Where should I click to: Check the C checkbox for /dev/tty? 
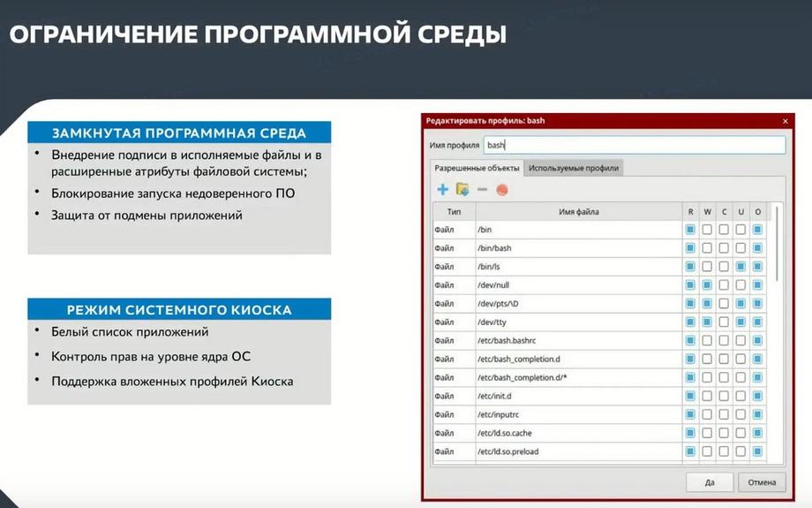coord(724,322)
